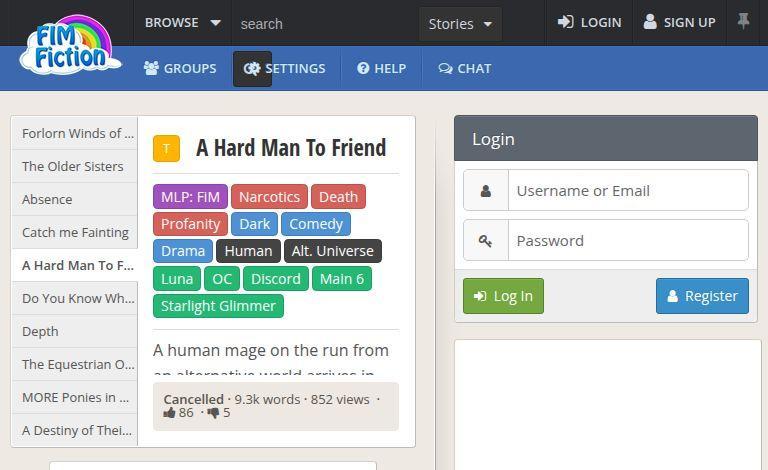Open the Settings menu

[285, 68]
